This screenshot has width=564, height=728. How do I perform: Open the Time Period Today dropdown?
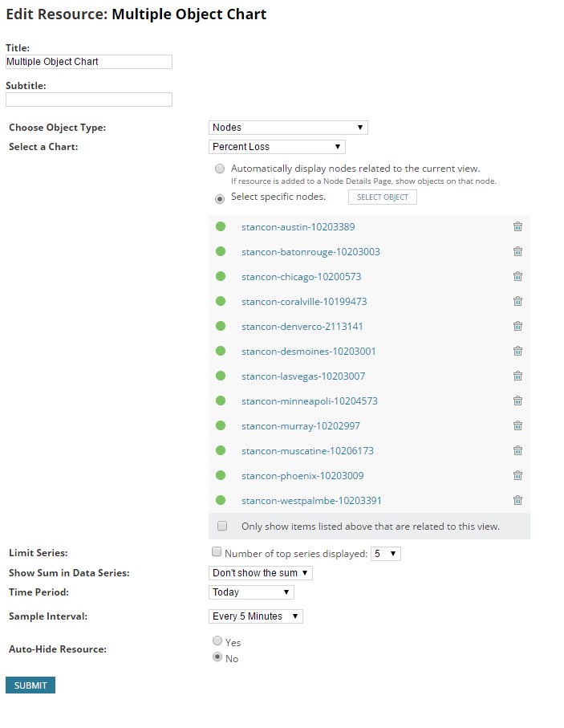coord(251,592)
